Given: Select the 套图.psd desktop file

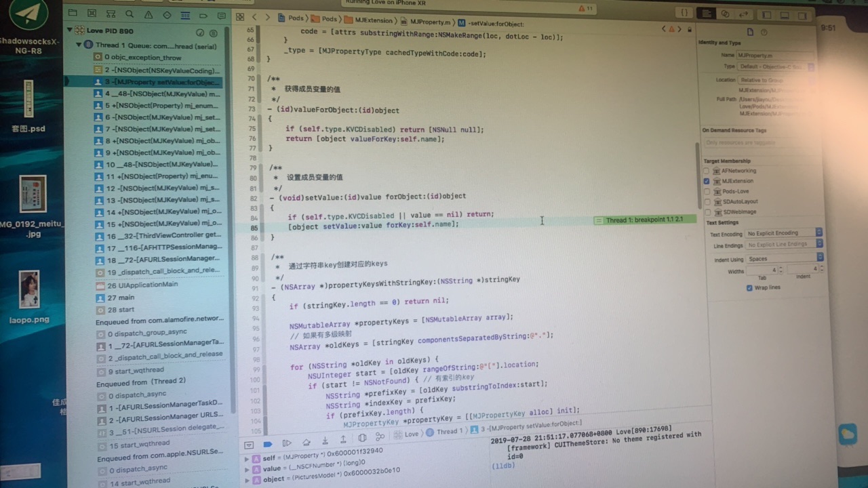Looking at the screenshot, I should 28,106.
